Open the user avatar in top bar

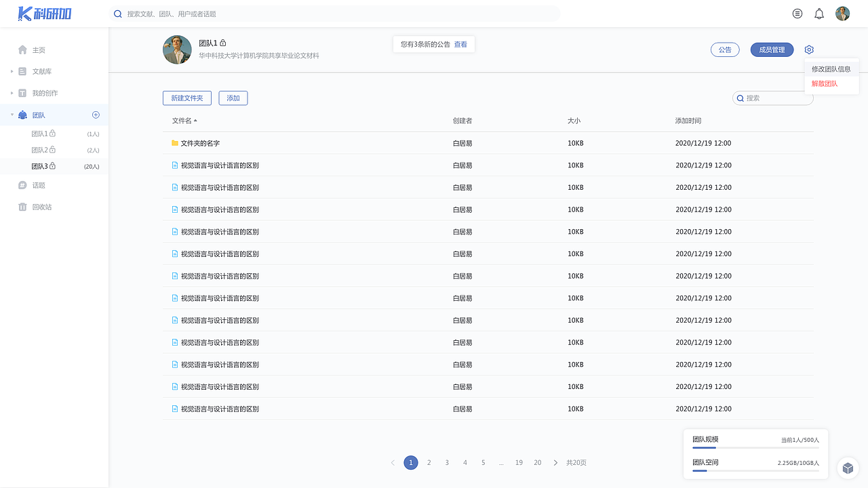pos(842,14)
